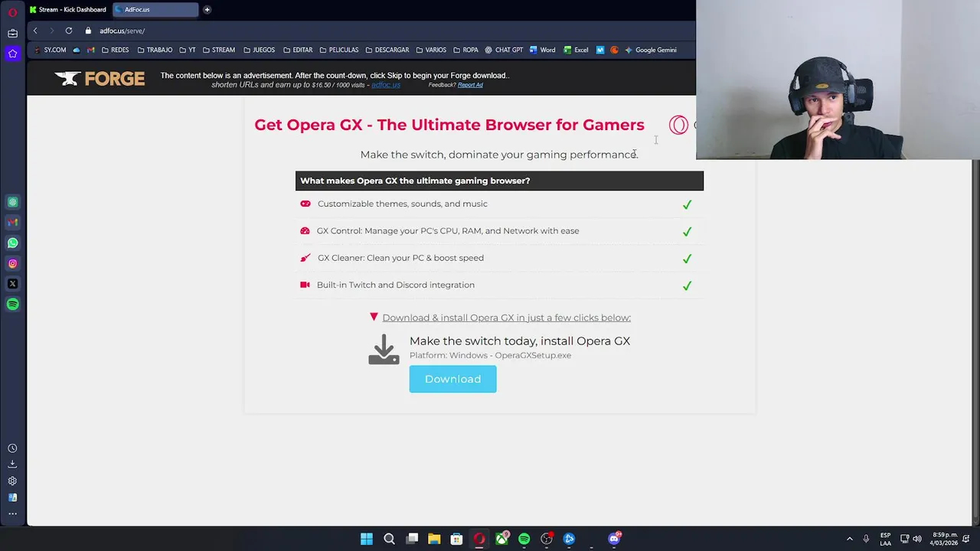Expand the PELICULAS bookmarks folder

point(338,50)
